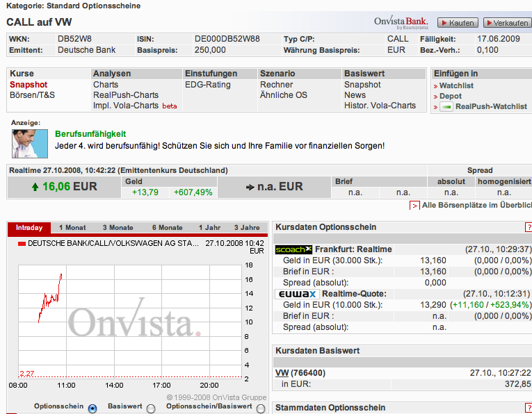
Task: Click the WKN value DB52W8
Action: pyautogui.click(x=74, y=39)
